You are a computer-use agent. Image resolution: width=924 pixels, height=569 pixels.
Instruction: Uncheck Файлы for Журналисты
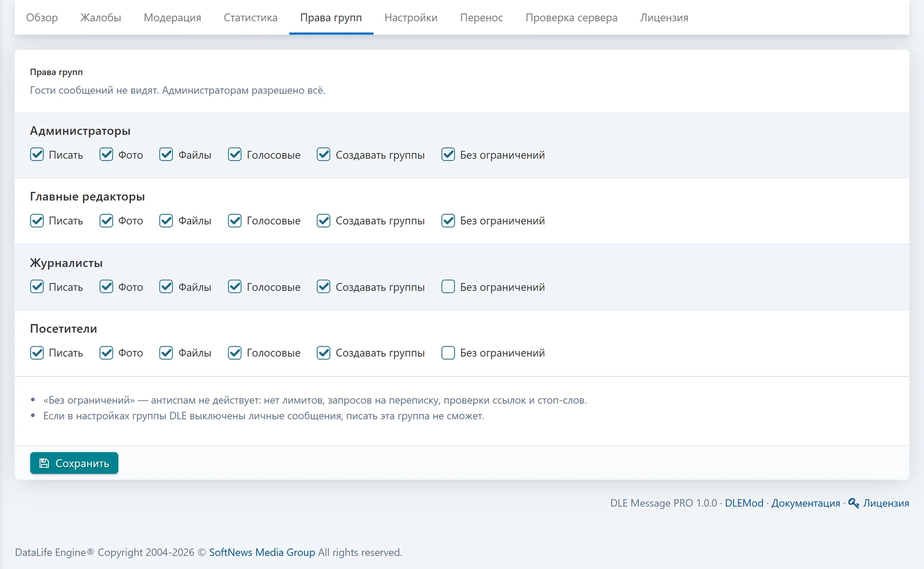[166, 287]
